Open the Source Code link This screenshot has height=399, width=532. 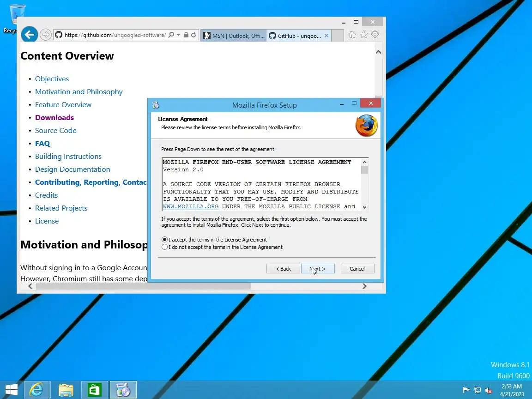(55, 130)
